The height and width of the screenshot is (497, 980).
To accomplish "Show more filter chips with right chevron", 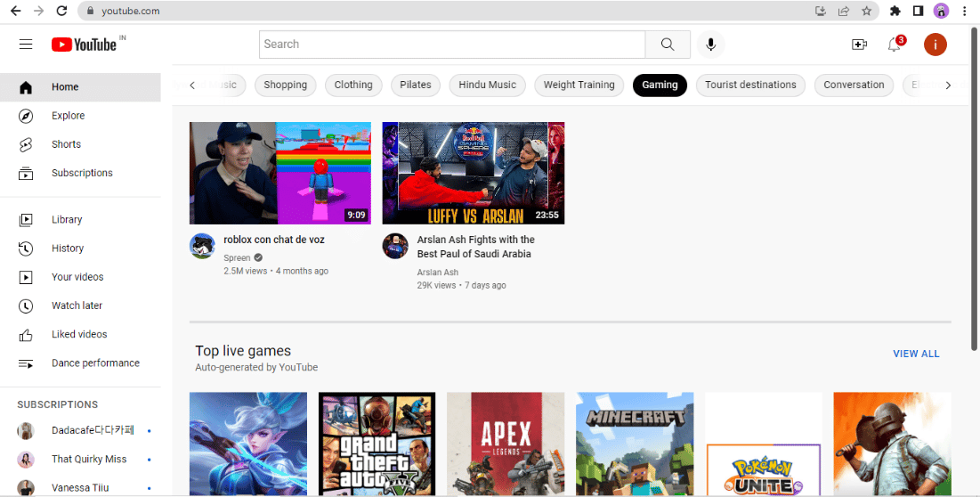I will click(x=948, y=85).
